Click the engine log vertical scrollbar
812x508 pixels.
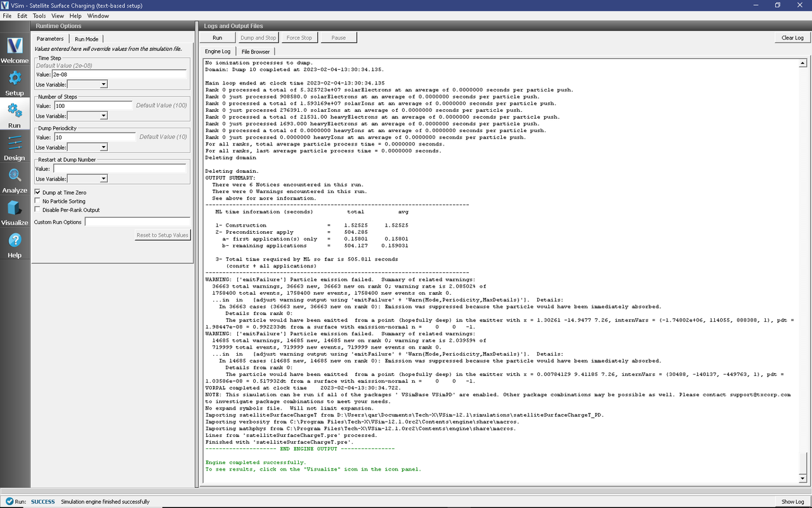point(802,267)
